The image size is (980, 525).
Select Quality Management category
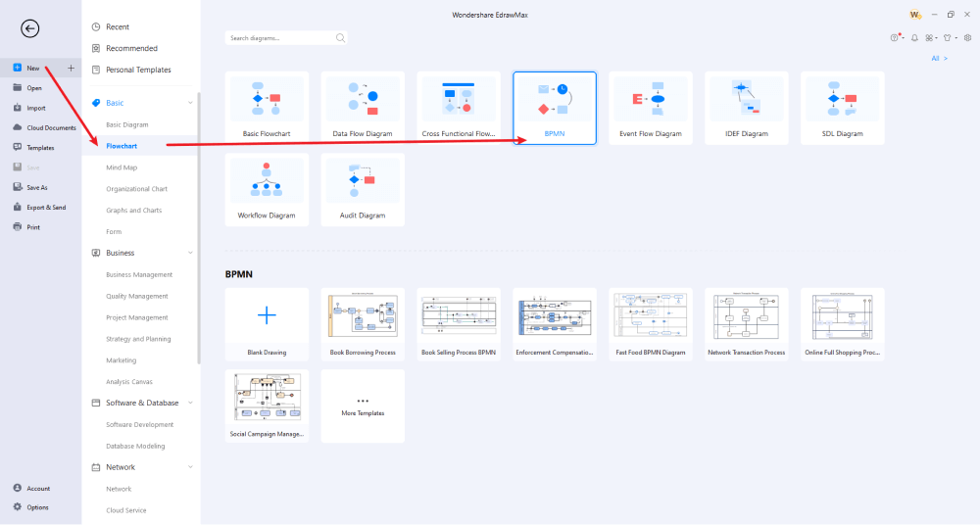137,296
